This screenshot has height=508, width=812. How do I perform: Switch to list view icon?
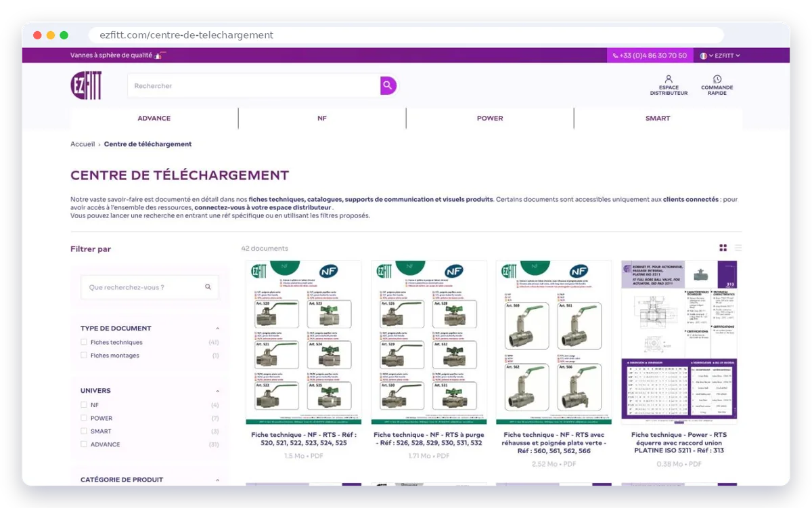pos(738,248)
